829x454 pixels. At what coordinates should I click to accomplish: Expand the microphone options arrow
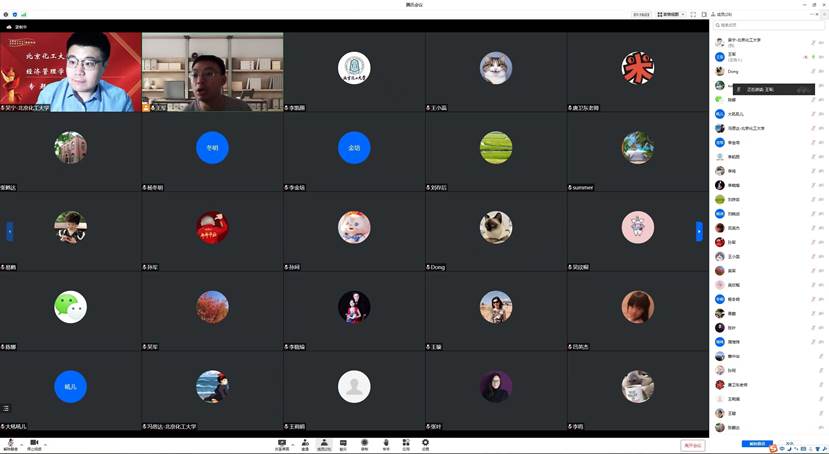(x=21, y=443)
